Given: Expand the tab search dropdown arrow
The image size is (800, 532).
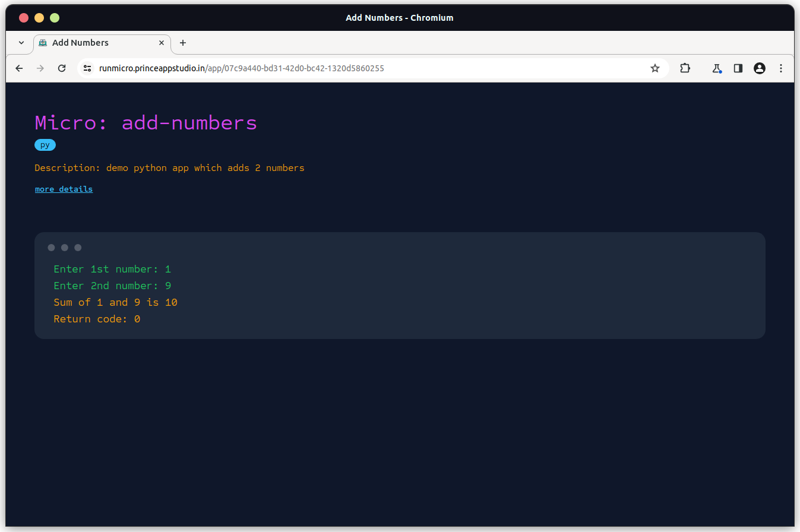Looking at the screenshot, I should 21,43.
